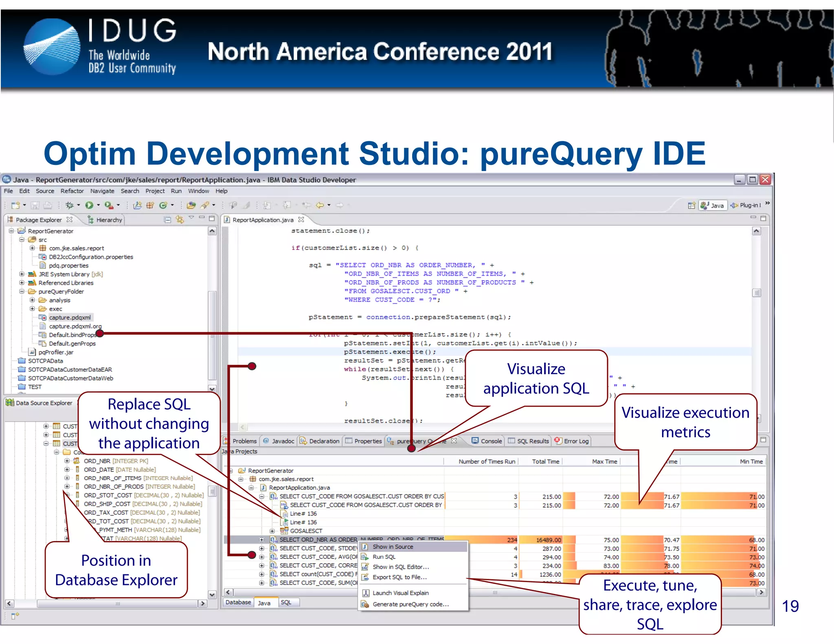The width and height of the screenshot is (834, 644).
Task: Switch to the Console tab
Action: (487, 441)
